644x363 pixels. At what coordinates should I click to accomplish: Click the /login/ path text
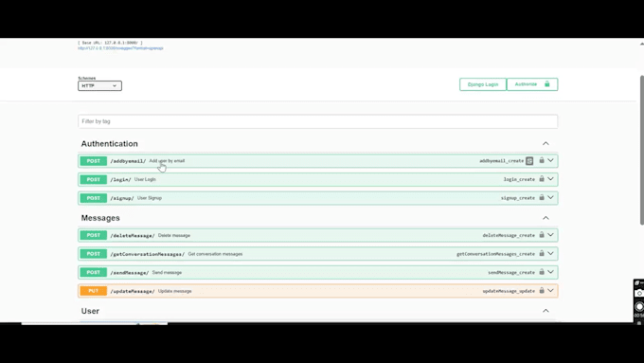point(120,180)
